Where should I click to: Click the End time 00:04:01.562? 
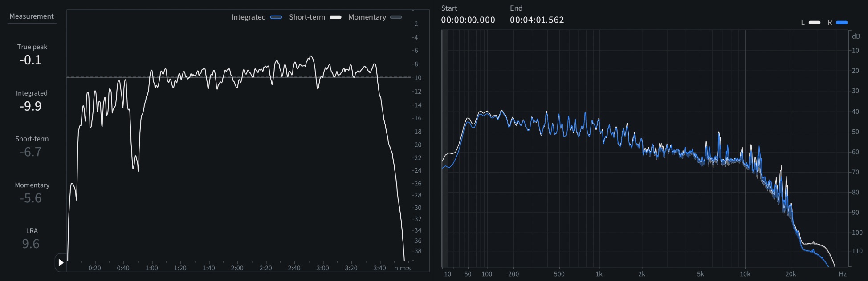pyautogui.click(x=537, y=20)
